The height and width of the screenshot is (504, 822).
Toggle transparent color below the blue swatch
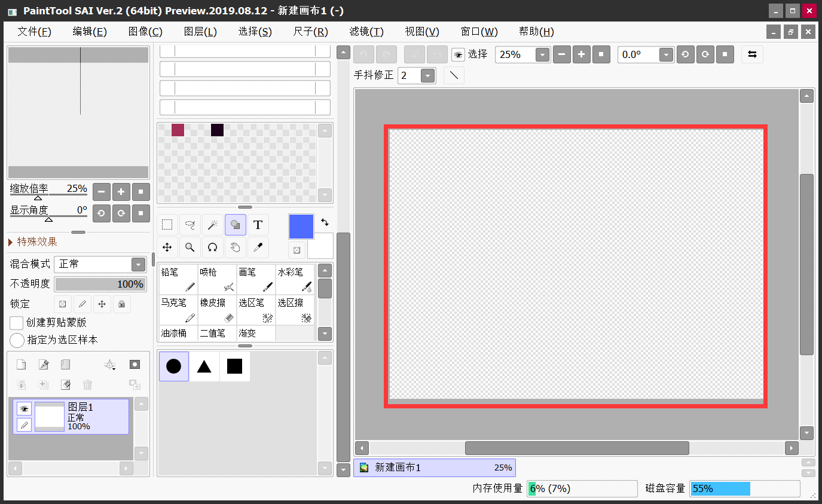pyautogui.click(x=297, y=250)
